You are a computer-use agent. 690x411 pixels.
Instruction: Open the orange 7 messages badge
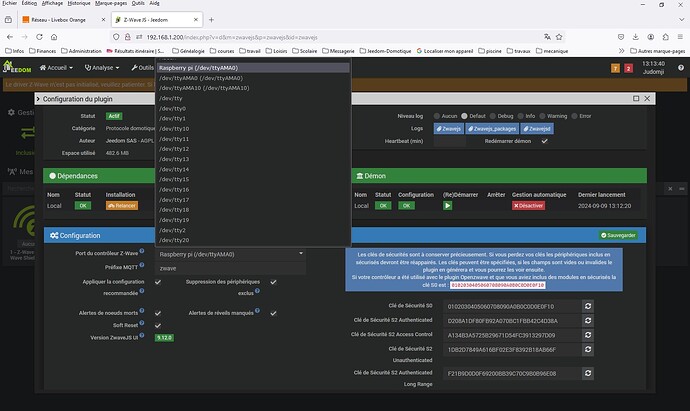(x=615, y=68)
